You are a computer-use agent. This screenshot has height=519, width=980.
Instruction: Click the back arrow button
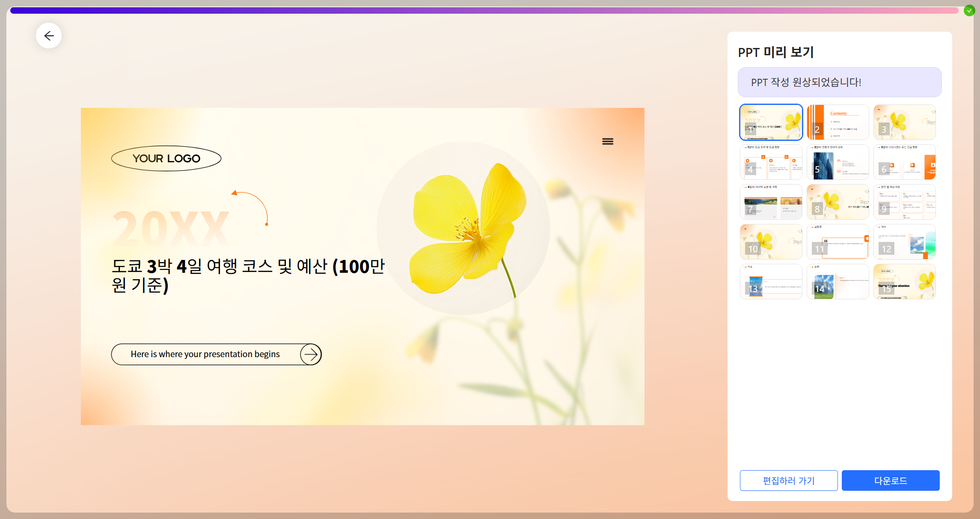click(x=49, y=36)
